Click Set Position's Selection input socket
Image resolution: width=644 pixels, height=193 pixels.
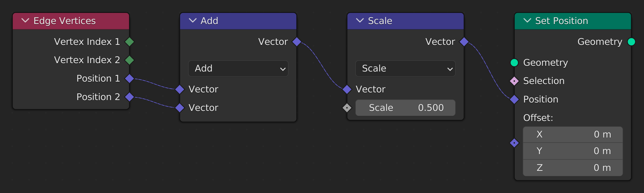pyautogui.click(x=514, y=81)
